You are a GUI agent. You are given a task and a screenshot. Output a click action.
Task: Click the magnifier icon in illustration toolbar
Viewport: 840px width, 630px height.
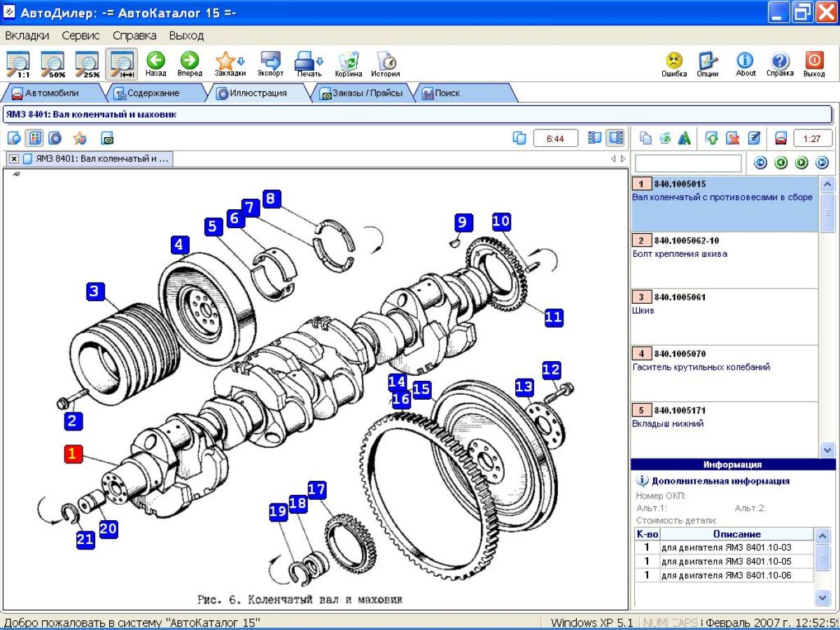click(x=14, y=138)
